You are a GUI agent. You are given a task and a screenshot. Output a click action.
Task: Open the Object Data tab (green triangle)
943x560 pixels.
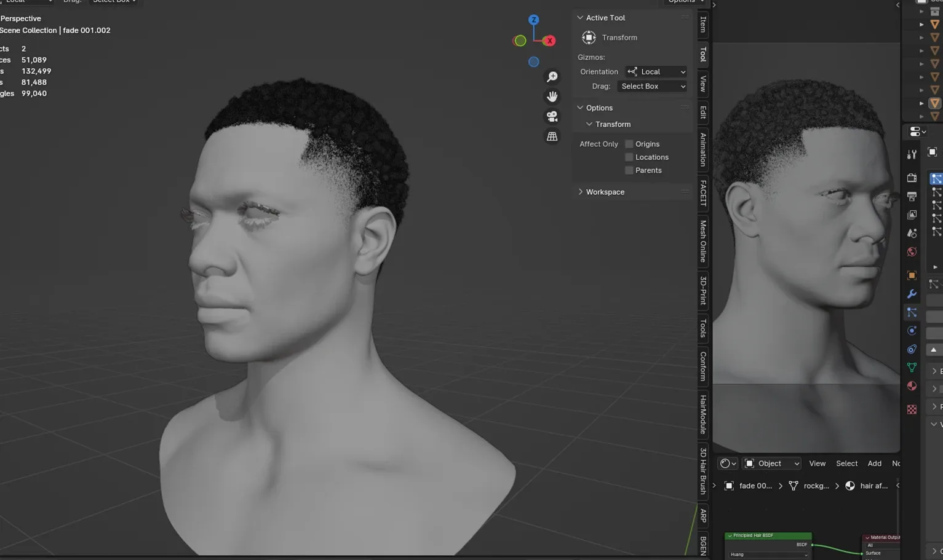912,368
